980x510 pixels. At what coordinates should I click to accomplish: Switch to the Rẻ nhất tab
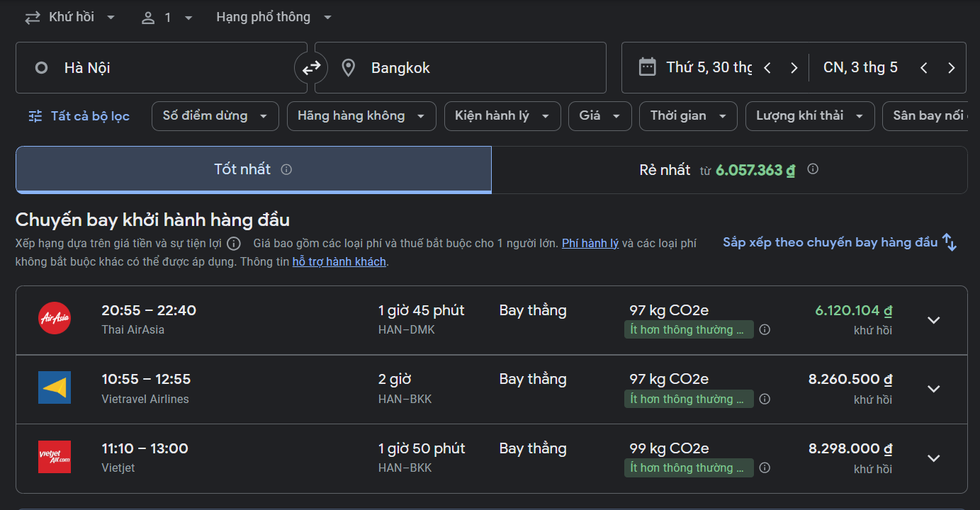728,170
